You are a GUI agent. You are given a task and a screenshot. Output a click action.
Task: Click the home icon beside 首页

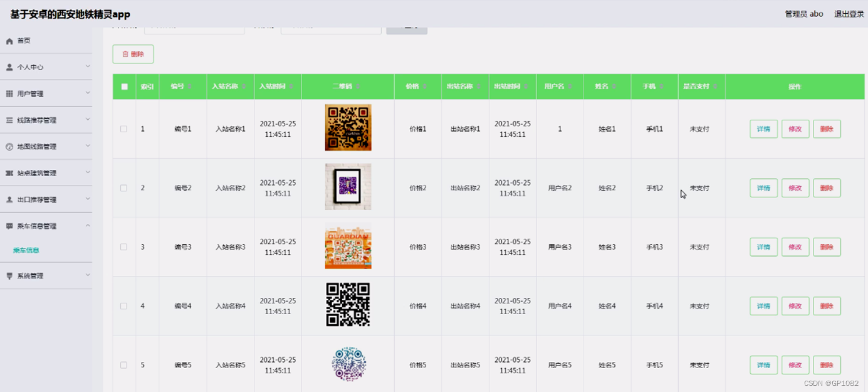[x=9, y=41]
